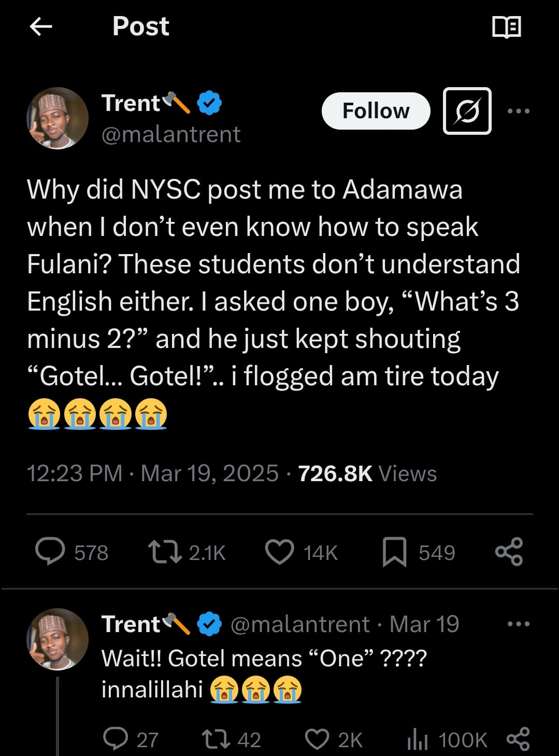
Task: Share the Gotel means One reply
Action: pos(518,739)
